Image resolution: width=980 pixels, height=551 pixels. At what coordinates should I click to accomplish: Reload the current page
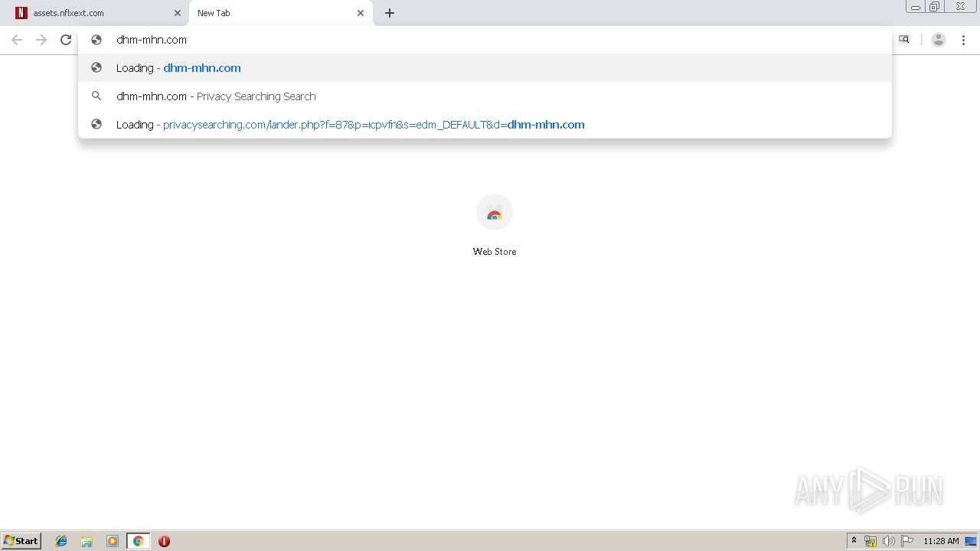tap(66, 40)
